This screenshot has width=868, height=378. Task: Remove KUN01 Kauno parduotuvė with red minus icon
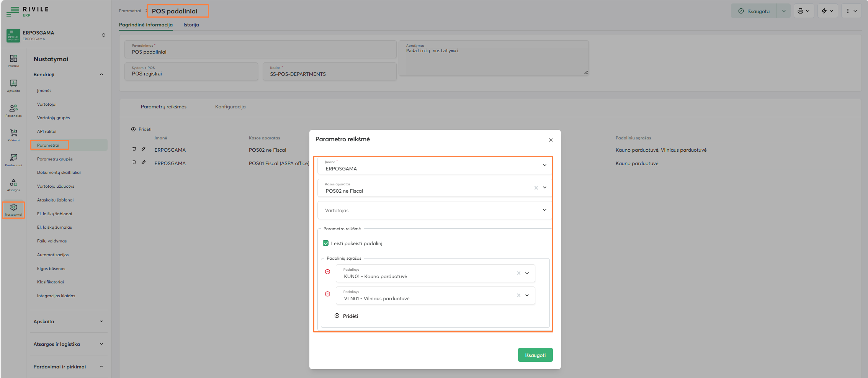pyautogui.click(x=327, y=272)
